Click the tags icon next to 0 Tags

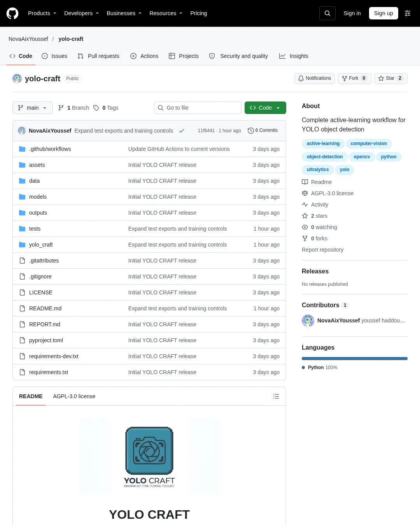(x=96, y=108)
